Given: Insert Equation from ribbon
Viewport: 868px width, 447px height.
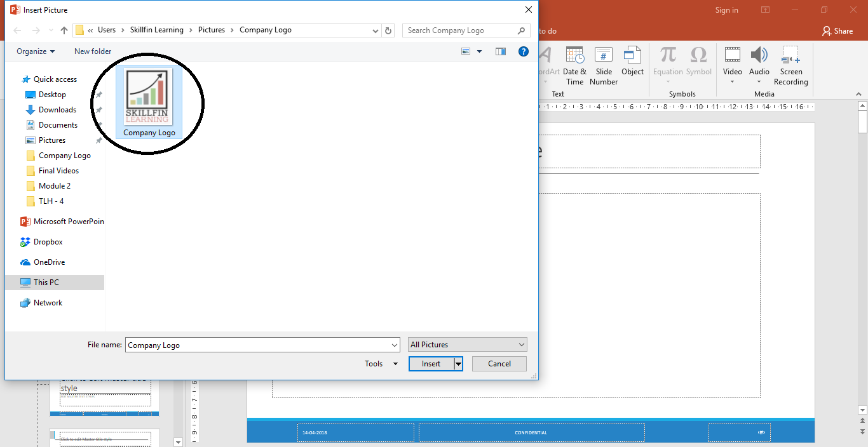Looking at the screenshot, I should pyautogui.click(x=668, y=65).
